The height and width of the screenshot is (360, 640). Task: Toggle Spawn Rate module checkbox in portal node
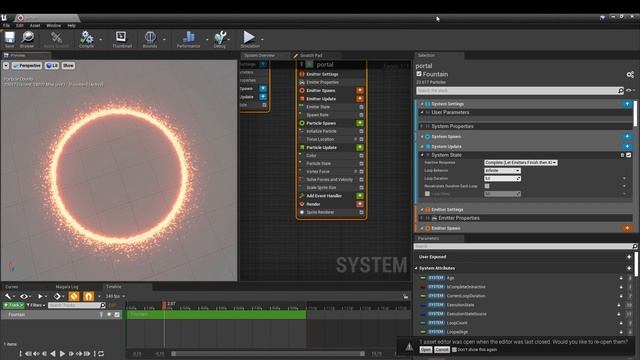point(361,115)
